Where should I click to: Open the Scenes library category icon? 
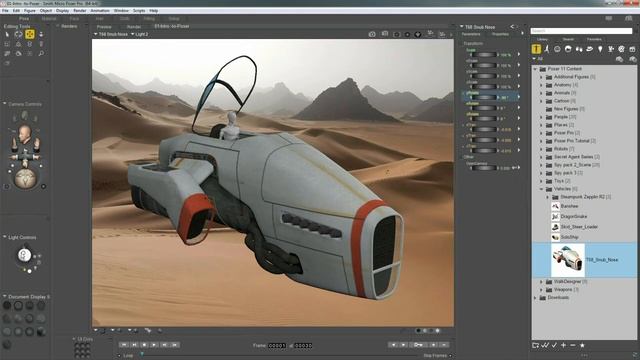[632, 49]
